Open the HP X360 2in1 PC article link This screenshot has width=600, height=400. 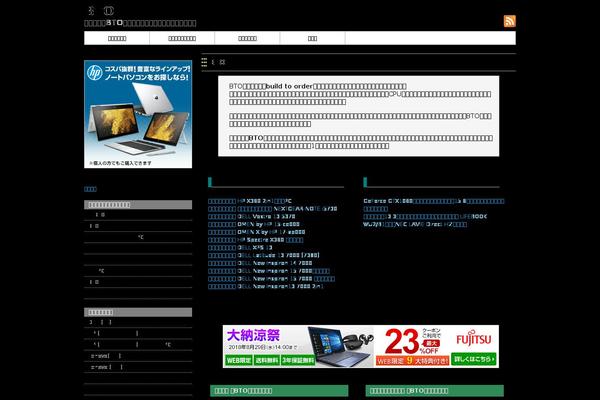pos(250,201)
